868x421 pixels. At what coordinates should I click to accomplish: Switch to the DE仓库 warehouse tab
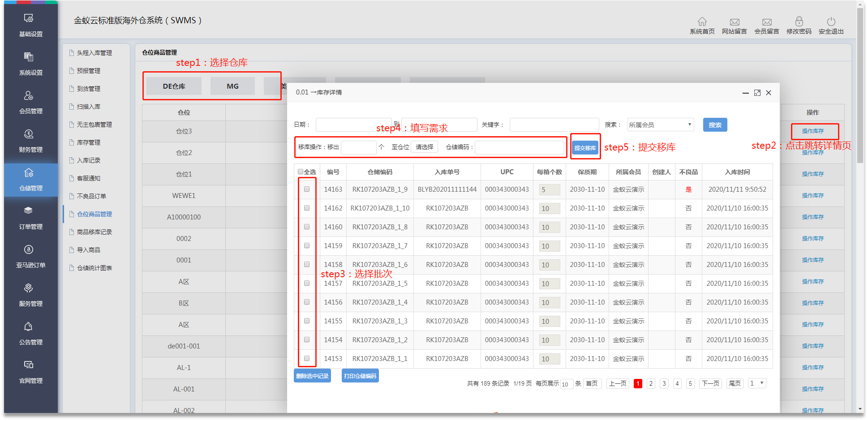point(174,86)
